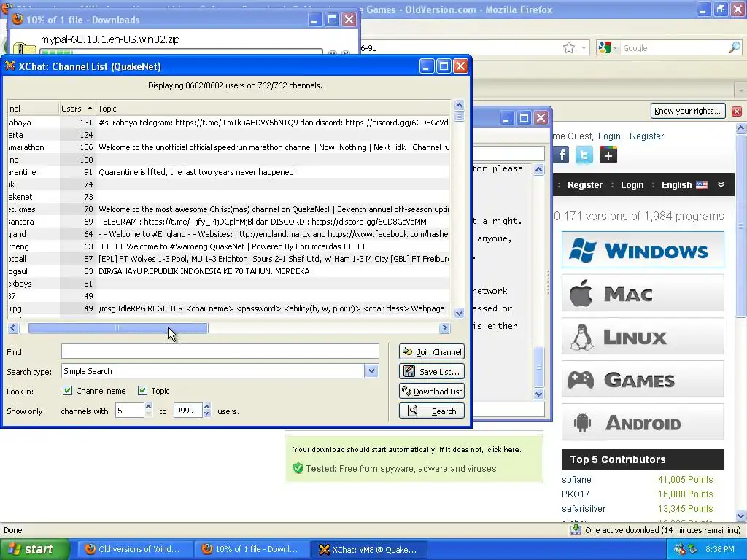This screenshot has width=747, height=560.
Task: Click the maximum users field showing 9999
Action: point(188,411)
